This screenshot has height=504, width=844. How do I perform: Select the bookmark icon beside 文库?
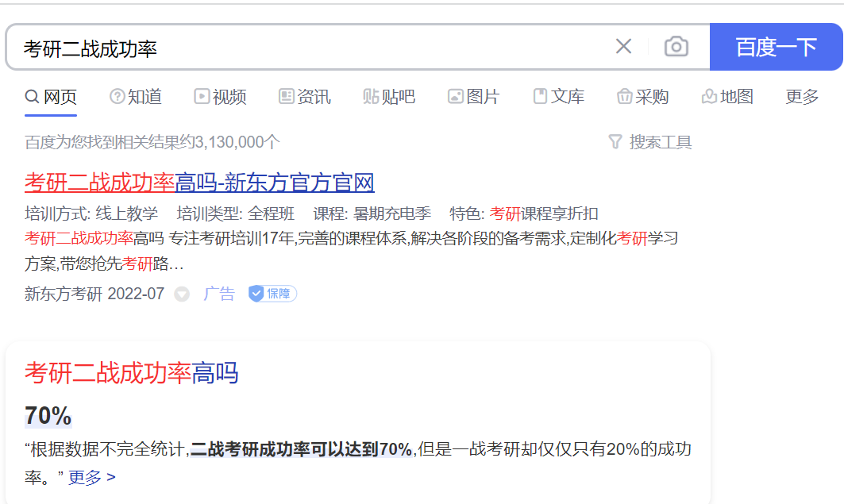[541, 97]
